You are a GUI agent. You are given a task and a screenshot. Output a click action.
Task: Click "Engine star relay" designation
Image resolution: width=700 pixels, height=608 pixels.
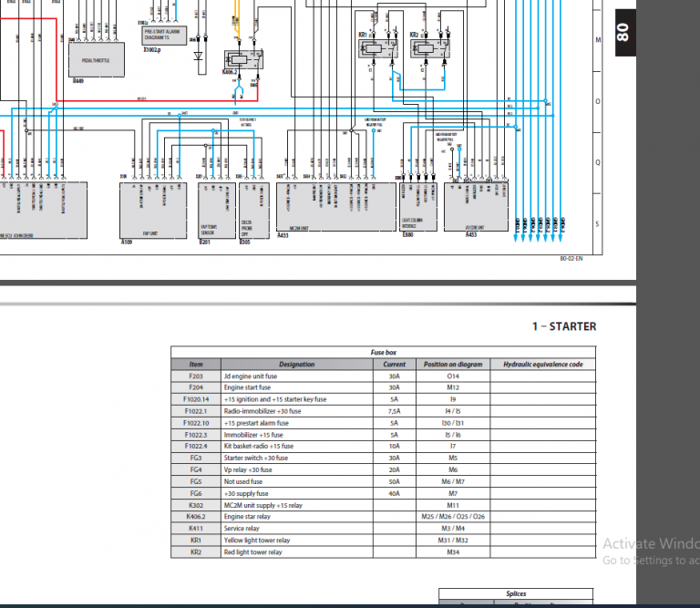[247, 517]
